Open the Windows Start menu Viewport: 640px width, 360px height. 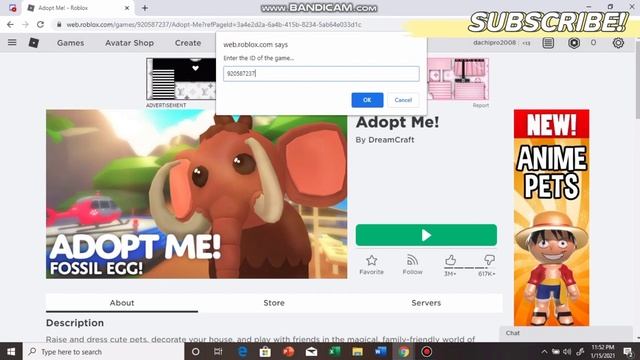11,351
